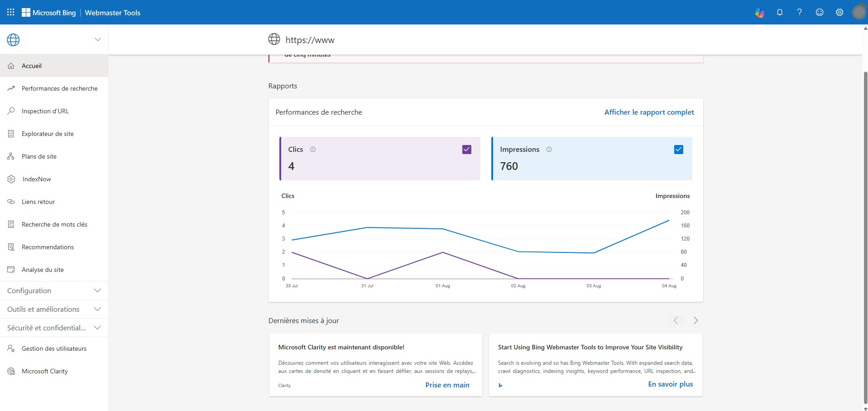Viewport: 868px width, 411px height.
Task: Open Afficher le rapport complet
Action: pyautogui.click(x=649, y=112)
